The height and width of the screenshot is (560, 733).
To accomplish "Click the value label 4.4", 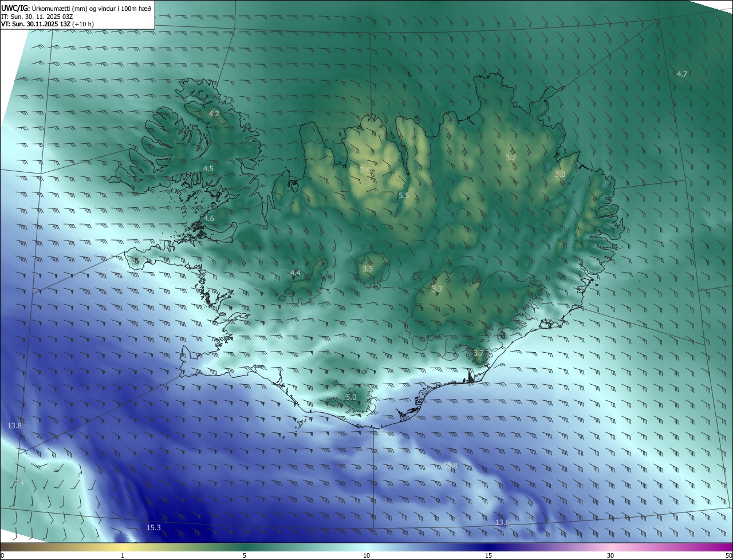I will point(295,273).
